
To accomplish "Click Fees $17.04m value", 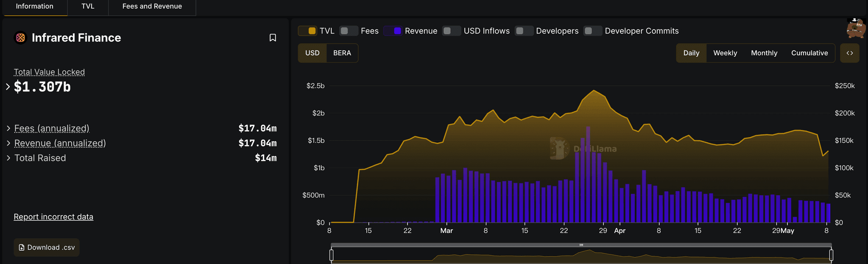I will point(257,128).
